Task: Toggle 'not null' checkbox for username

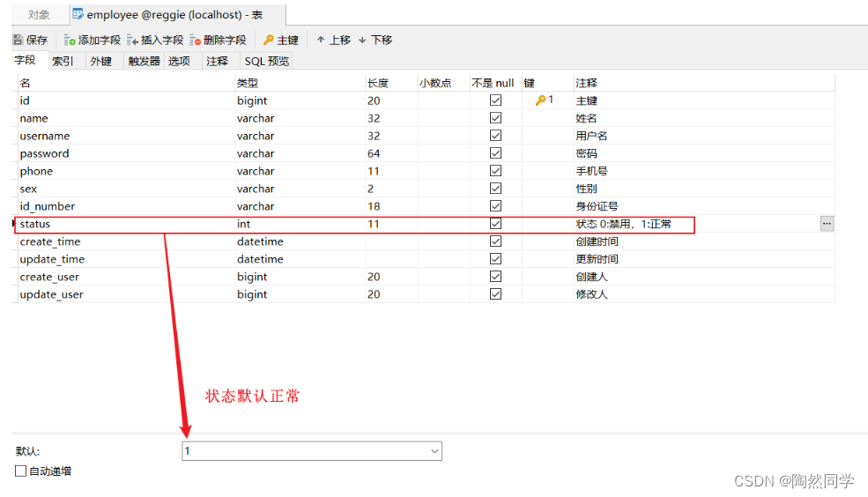Action: 495,136
